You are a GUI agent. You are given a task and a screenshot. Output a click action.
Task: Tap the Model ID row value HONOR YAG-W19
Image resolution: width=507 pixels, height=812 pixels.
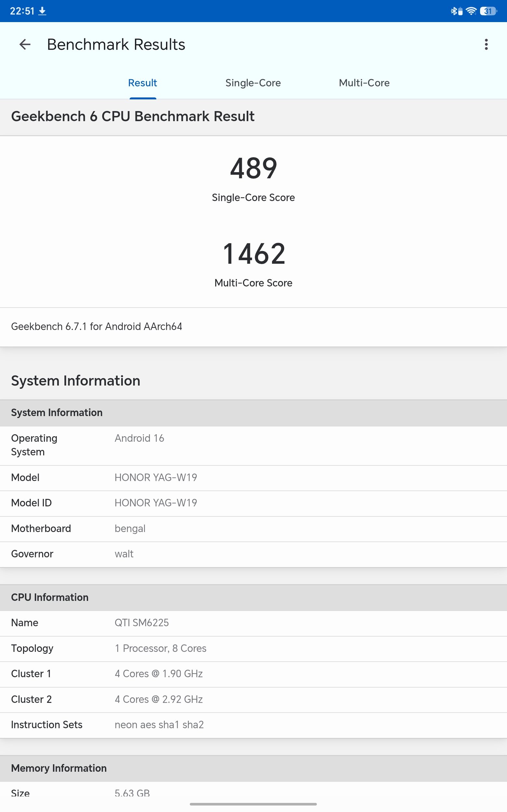(156, 503)
